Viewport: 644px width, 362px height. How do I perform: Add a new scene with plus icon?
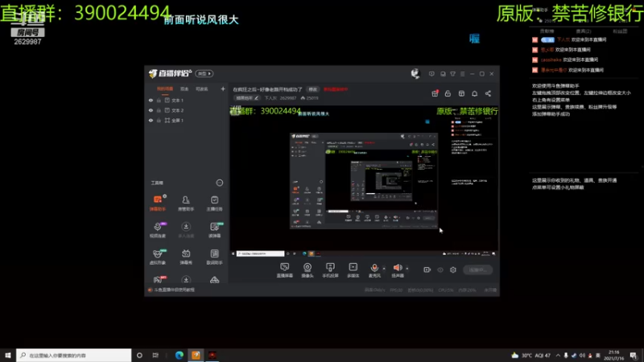223,88
